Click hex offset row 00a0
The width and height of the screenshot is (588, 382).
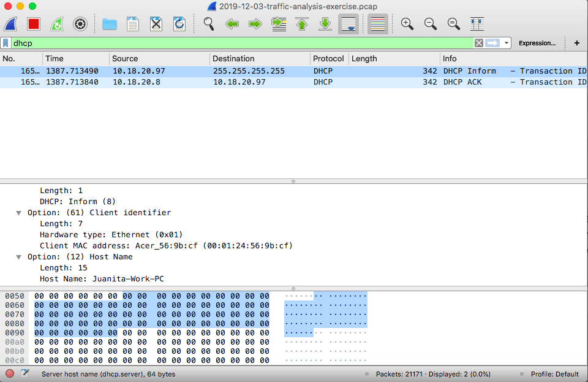[x=15, y=342]
